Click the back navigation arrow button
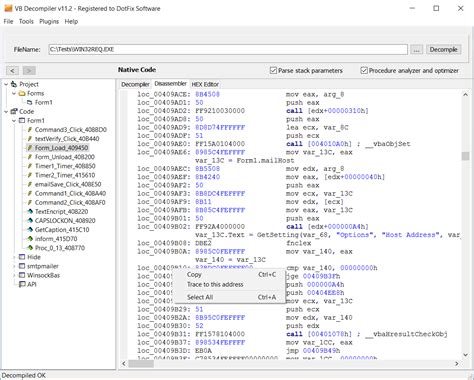Viewport: 474px width, 380px height. (12, 71)
